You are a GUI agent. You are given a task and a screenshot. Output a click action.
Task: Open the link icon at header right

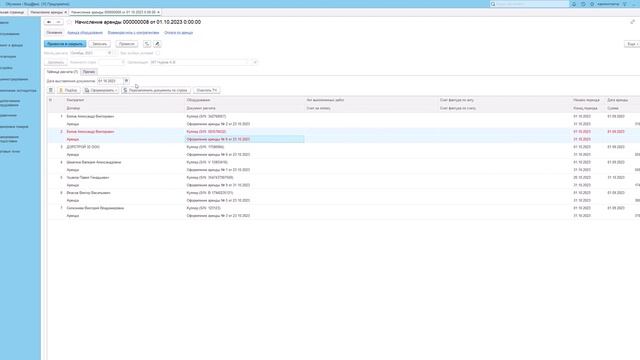tap(633, 22)
